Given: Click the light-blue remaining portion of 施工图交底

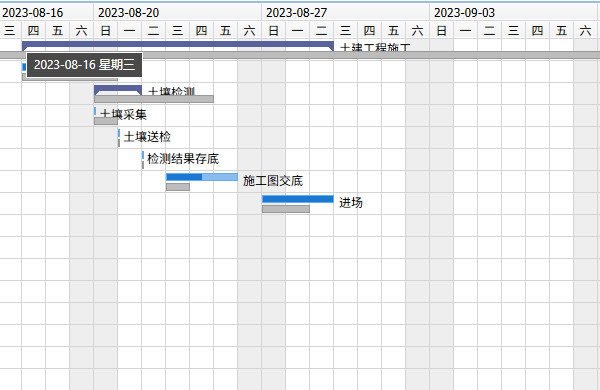Looking at the screenshot, I should tap(220, 177).
